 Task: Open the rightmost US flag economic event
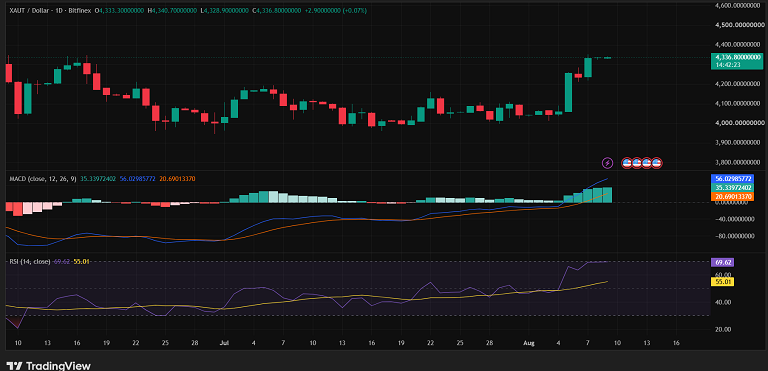[x=657, y=163]
